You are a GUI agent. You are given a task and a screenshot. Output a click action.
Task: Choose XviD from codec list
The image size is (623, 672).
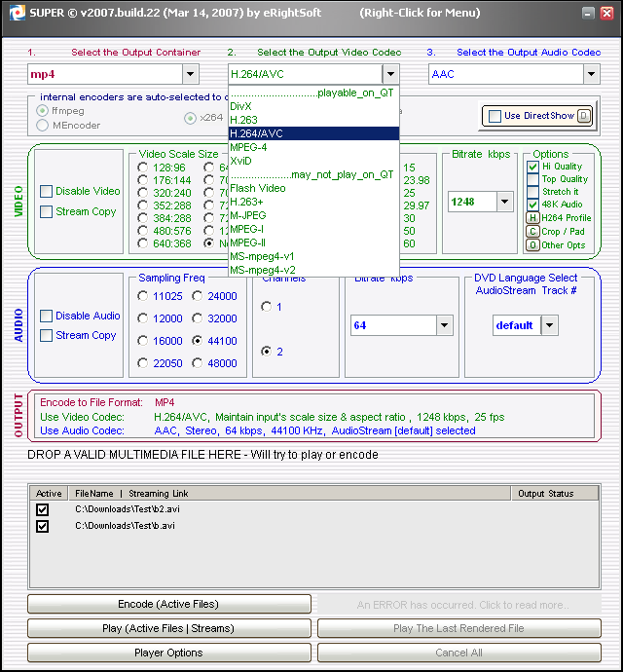(x=314, y=161)
